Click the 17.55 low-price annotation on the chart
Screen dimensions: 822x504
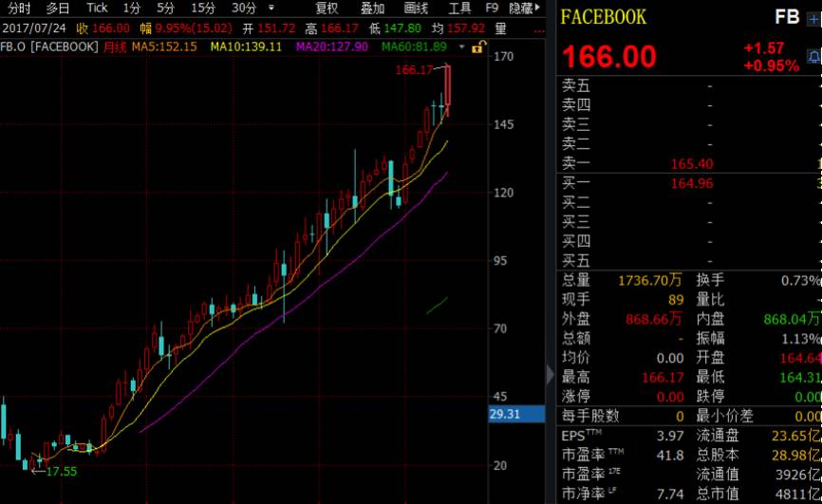click(x=62, y=471)
